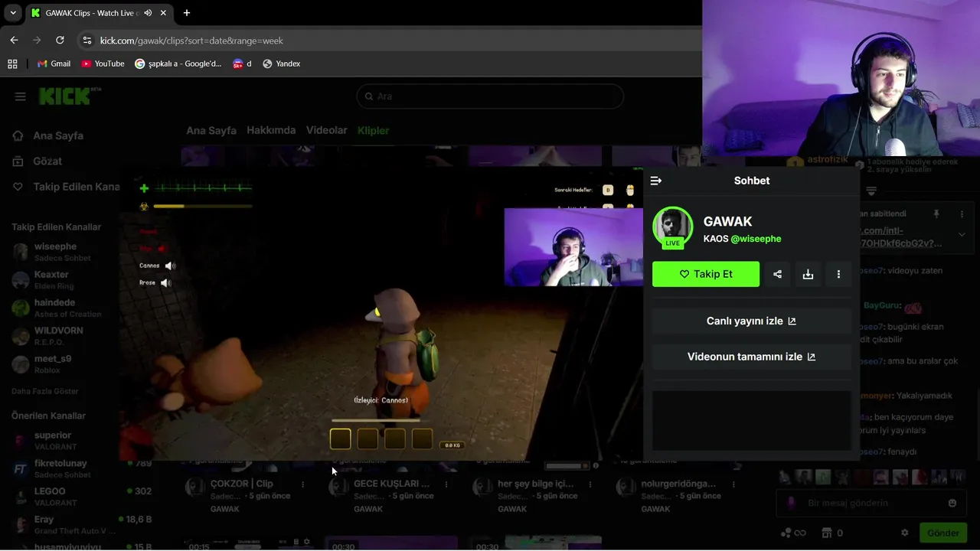Open her şey bilge içi clip title

point(535,484)
